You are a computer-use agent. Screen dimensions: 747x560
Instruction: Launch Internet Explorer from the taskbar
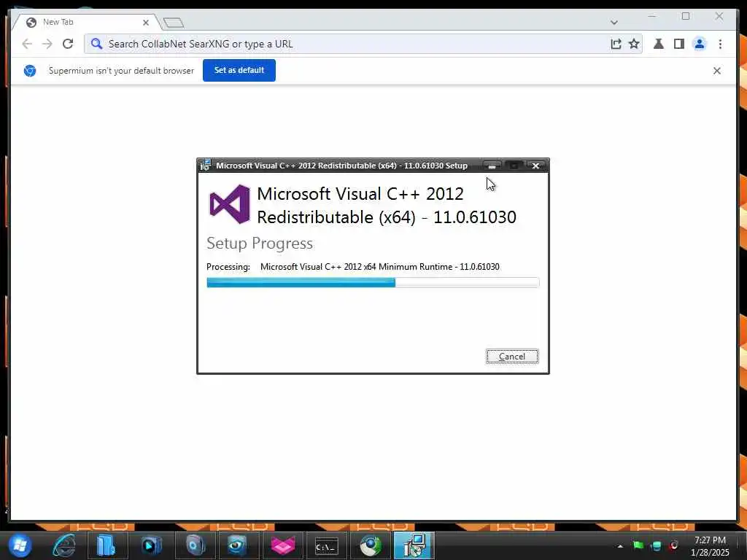pyautogui.click(x=64, y=545)
